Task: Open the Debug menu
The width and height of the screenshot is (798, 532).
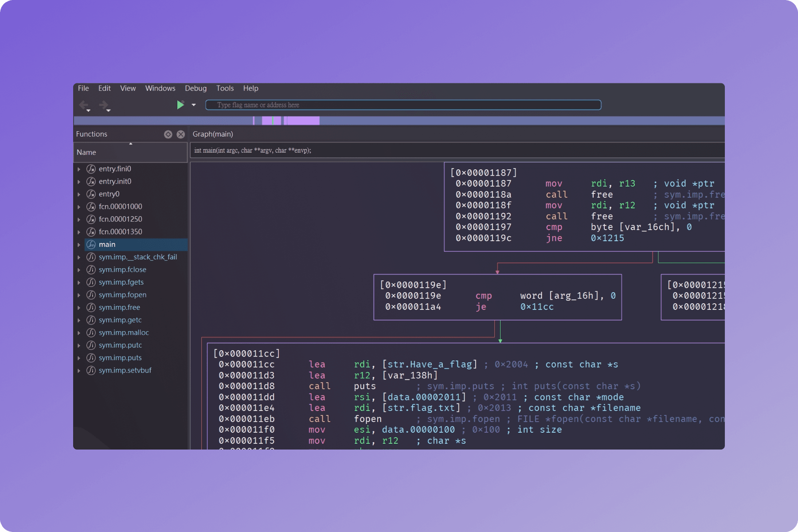Action: click(x=196, y=88)
